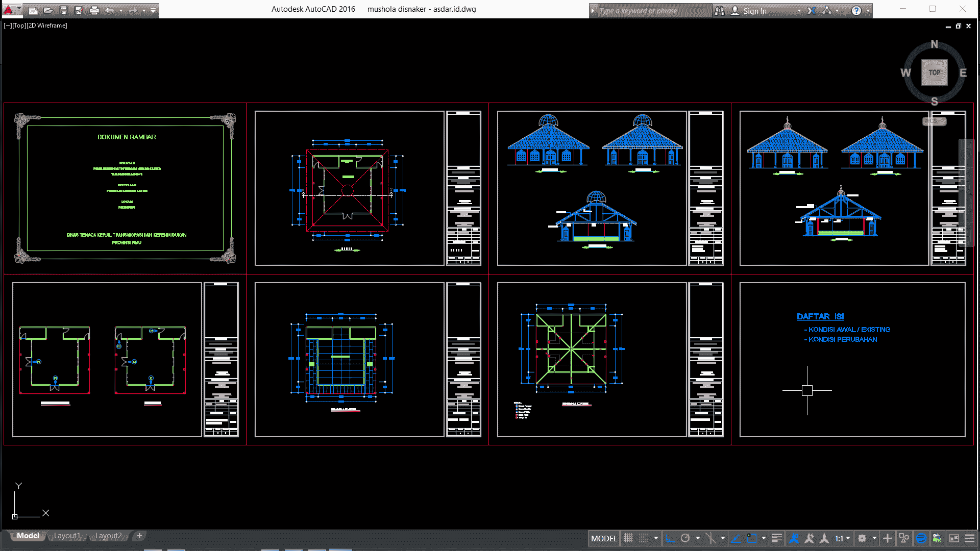Click the plus button to add new layout

139,536
